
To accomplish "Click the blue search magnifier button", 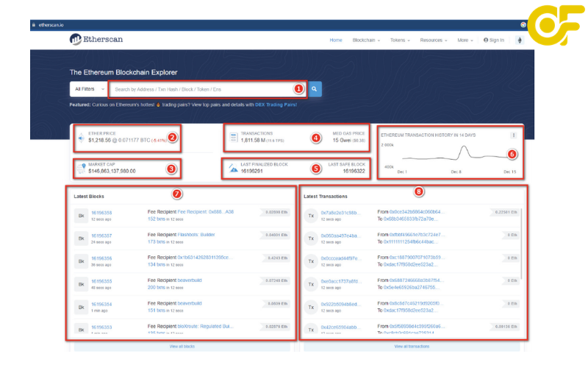I will 315,89.
